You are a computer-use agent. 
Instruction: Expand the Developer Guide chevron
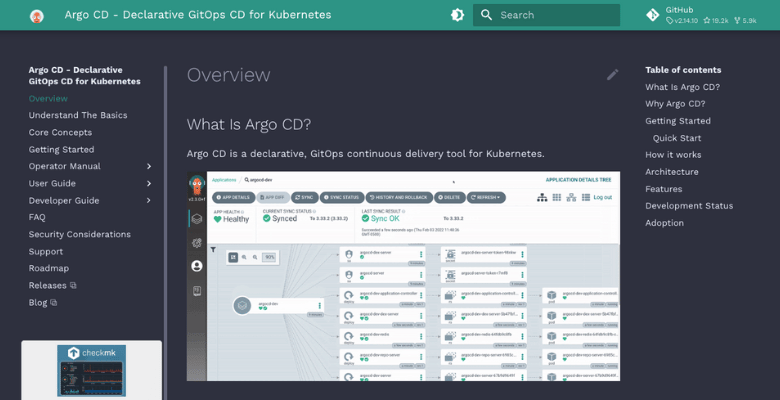pyautogui.click(x=149, y=200)
